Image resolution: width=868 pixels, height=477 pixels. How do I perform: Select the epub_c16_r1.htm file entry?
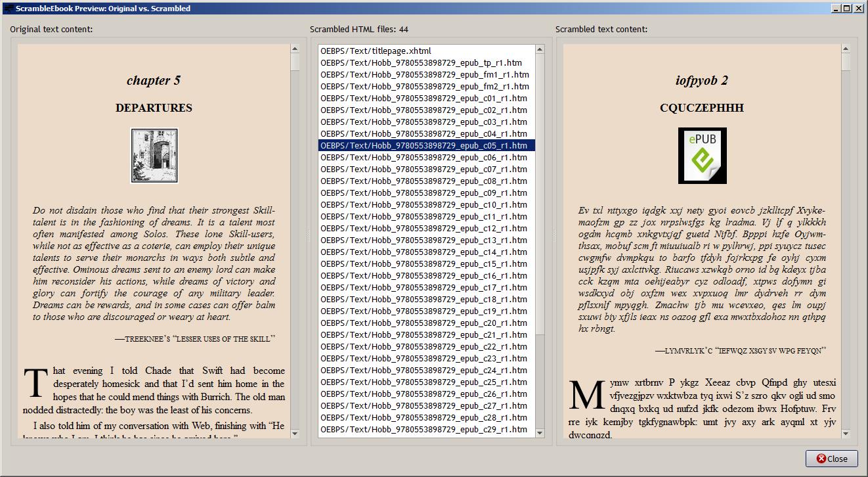coord(427,275)
